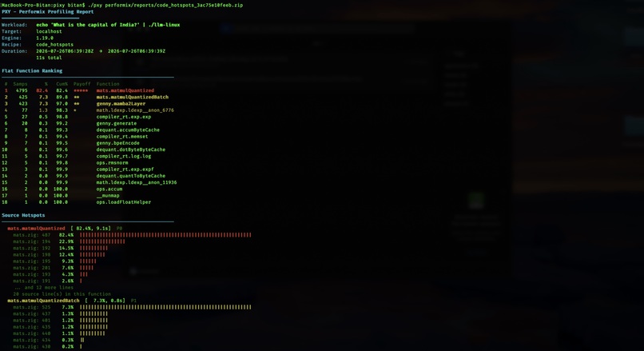Click the yellow 'mats.matmulQuantizedBatch' hotspot header
The image size is (644, 351).
click(x=43, y=301)
